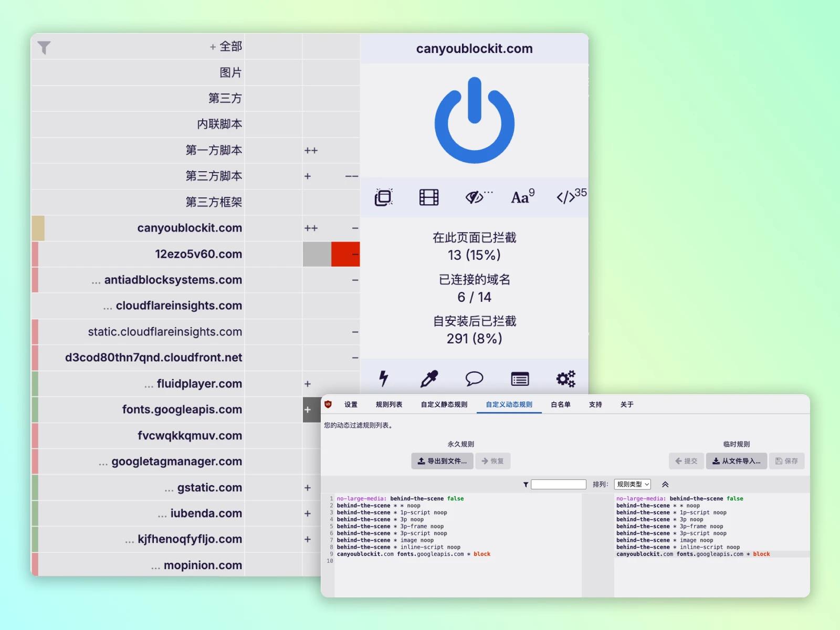Screen dimensions: 840x630
Task: Open the element picker eyedropper
Action: point(429,379)
